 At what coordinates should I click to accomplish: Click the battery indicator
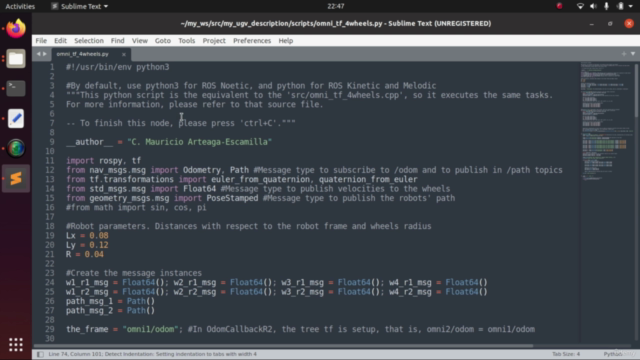(x=620, y=6)
